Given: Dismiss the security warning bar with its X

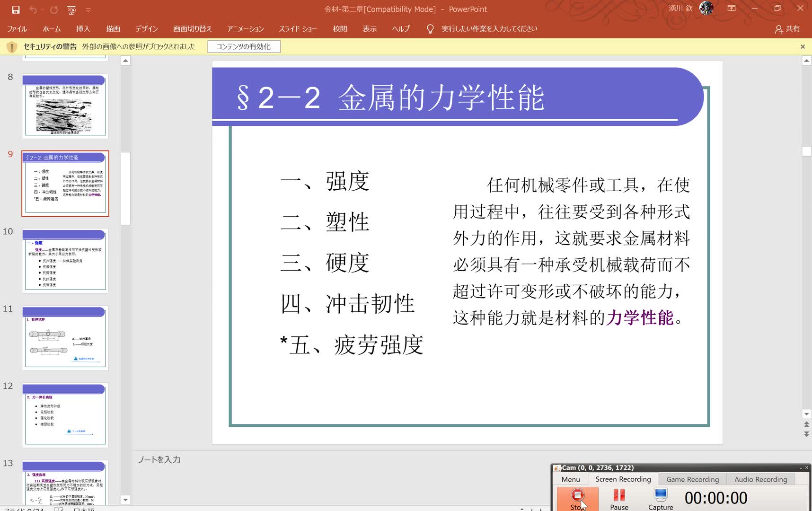Looking at the screenshot, I should tap(803, 46).
